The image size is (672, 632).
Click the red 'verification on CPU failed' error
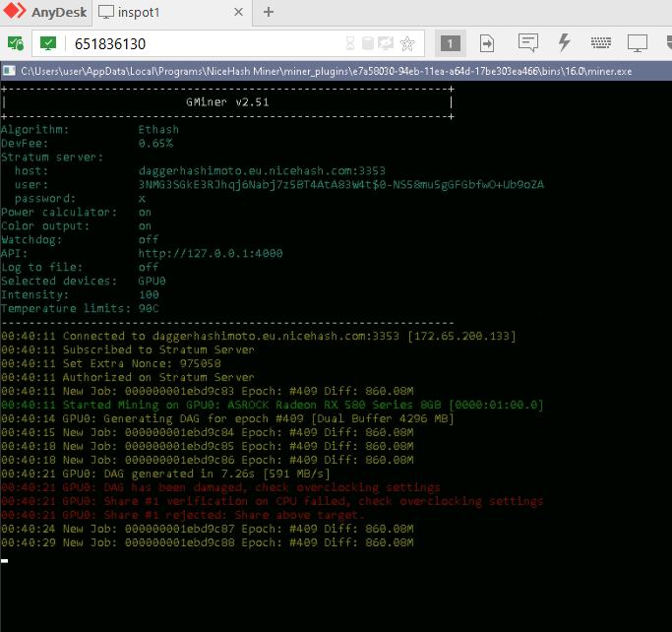click(x=273, y=501)
